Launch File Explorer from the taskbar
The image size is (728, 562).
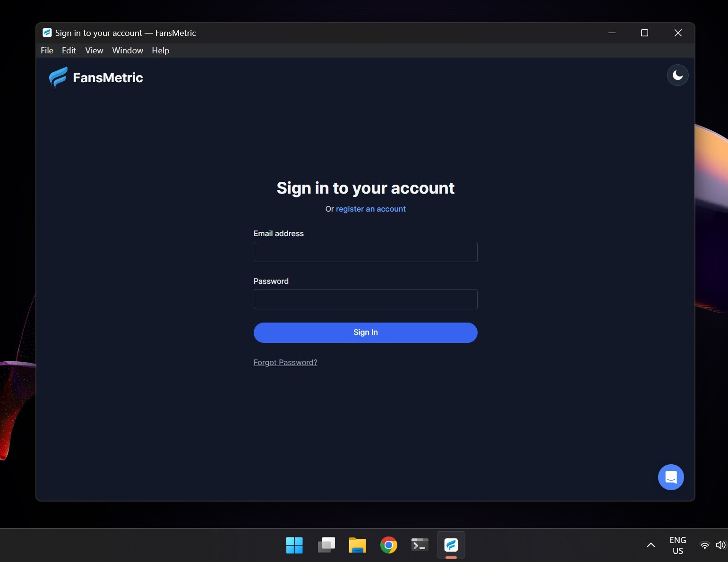358,545
